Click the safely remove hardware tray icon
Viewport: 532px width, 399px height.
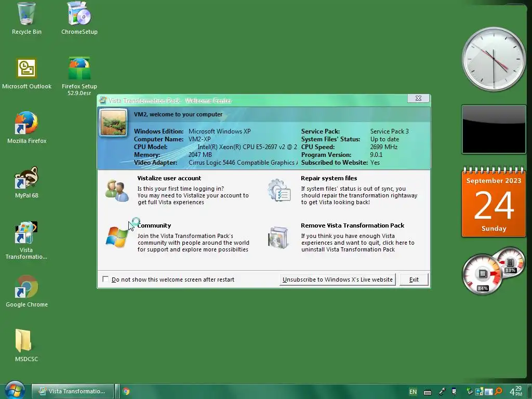(470, 391)
